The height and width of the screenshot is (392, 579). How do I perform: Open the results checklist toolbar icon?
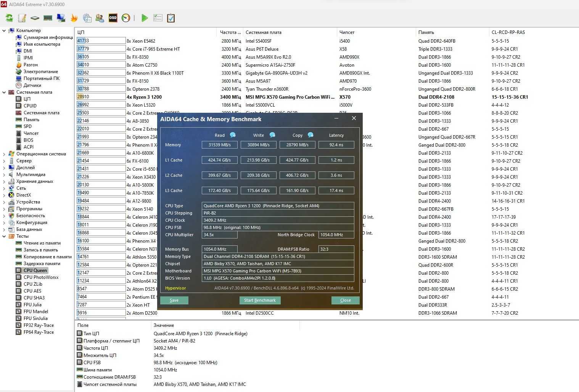coord(158,18)
